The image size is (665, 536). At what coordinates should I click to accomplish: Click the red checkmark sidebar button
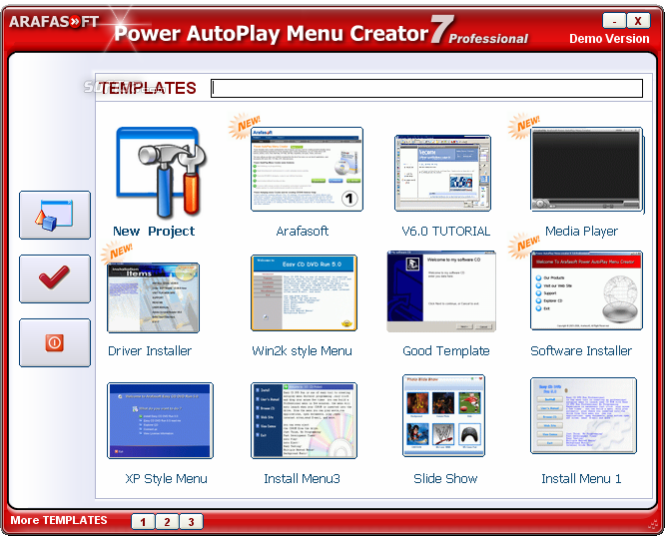[55, 279]
